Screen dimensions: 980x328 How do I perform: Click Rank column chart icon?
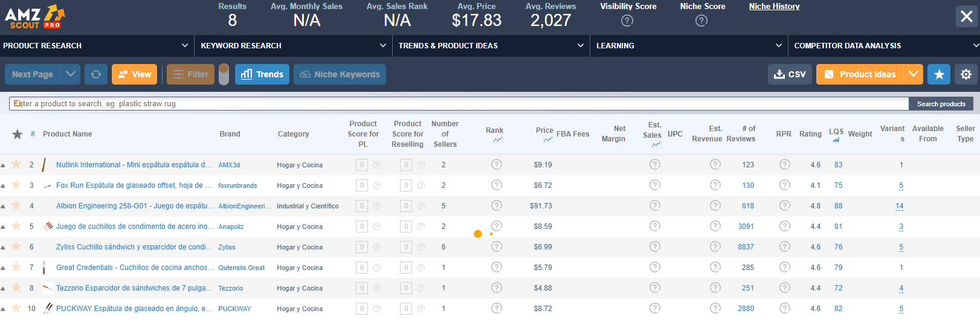(x=498, y=140)
